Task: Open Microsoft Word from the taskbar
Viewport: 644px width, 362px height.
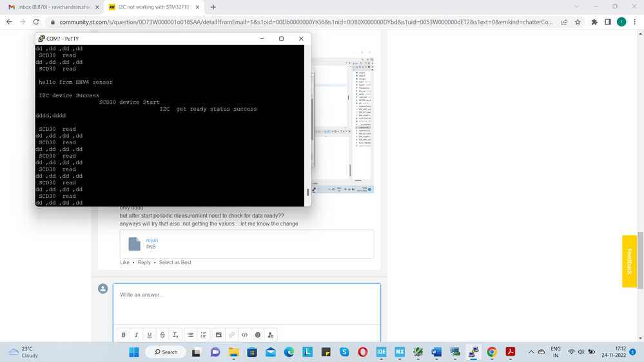Action: tap(436, 352)
